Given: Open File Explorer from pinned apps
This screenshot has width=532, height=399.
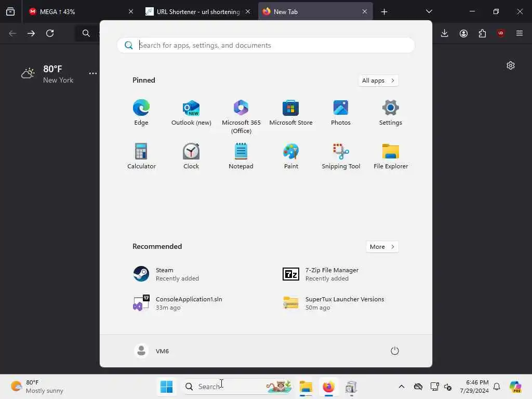Looking at the screenshot, I should coord(391,156).
